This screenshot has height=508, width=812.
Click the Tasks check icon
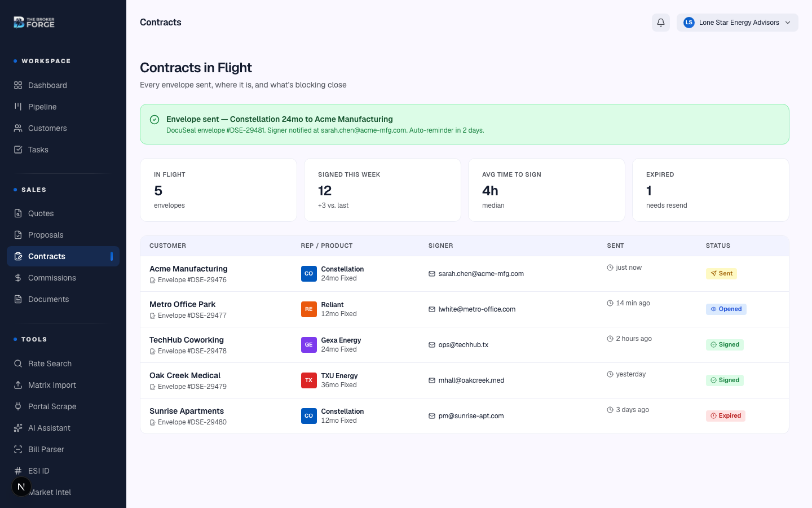pyautogui.click(x=18, y=150)
